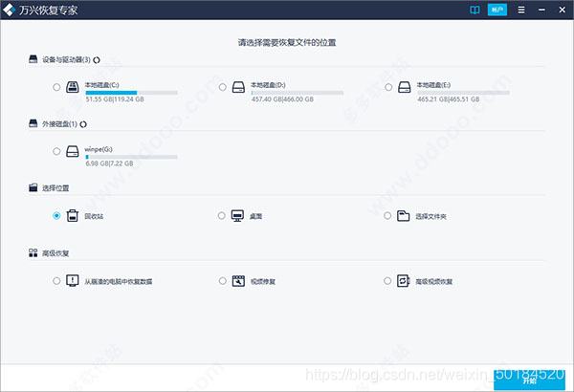Image resolution: width=574 pixels, height=392 pixels.
Task: Click the winpe(G:) label
Action: click(x=99, y=149)
